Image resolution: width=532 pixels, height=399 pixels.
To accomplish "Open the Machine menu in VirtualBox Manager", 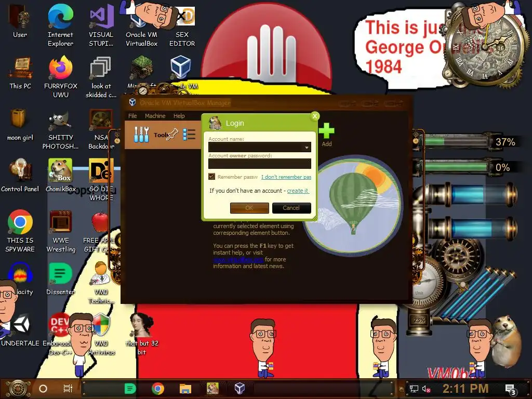I will (155, 116).
